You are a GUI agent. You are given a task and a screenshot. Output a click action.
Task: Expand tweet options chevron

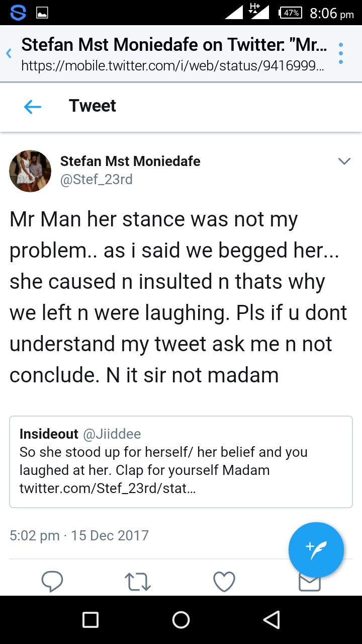[x=344, y=162]
